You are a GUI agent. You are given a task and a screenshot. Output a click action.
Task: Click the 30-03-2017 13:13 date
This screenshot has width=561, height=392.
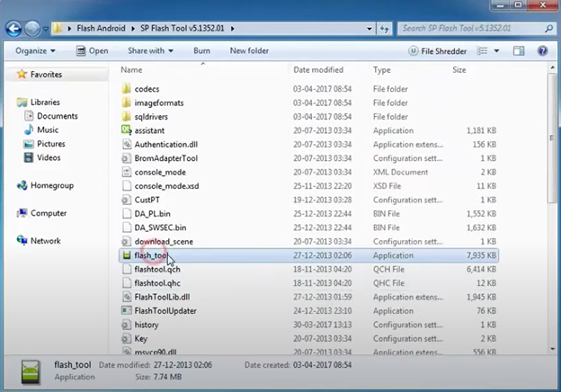323,325
